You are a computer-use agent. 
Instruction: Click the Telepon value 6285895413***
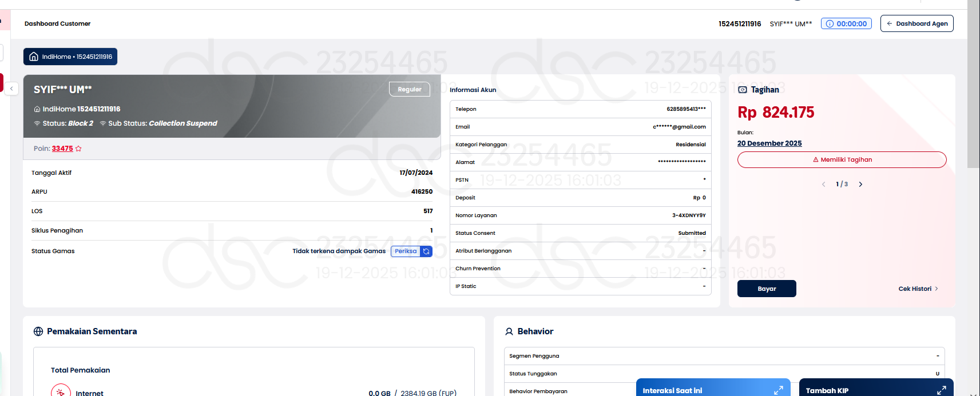point(686,109)
